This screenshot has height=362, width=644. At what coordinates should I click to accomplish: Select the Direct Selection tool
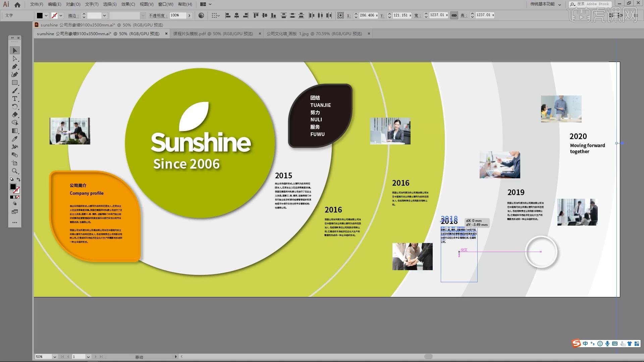pos(15,59)
